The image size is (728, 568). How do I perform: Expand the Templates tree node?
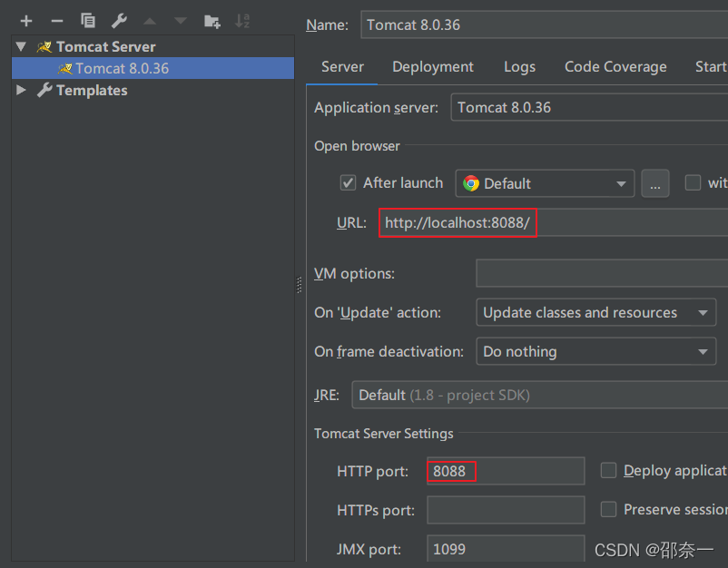coord(21,90)
